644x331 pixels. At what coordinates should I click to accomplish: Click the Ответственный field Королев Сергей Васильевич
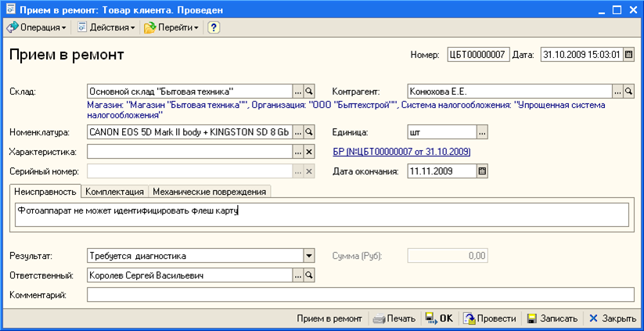tap(189, 275)
